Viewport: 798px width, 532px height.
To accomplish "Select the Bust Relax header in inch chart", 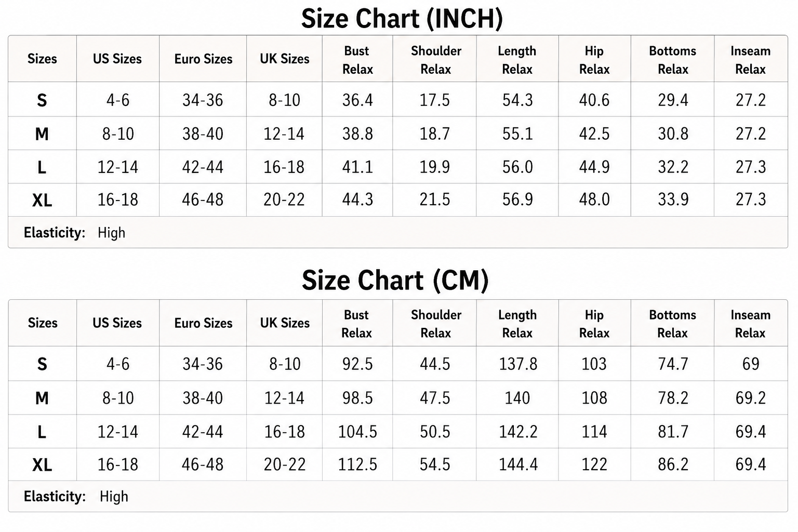I will (x=357, y=60).
